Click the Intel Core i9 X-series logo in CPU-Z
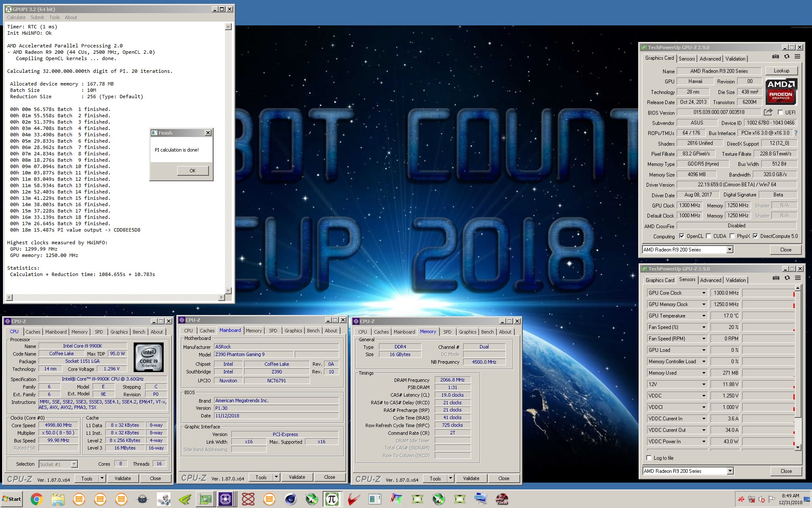Image resolution: width=812 pixels, height=508 pixels. pyautogui.click(x=148, y=357)
